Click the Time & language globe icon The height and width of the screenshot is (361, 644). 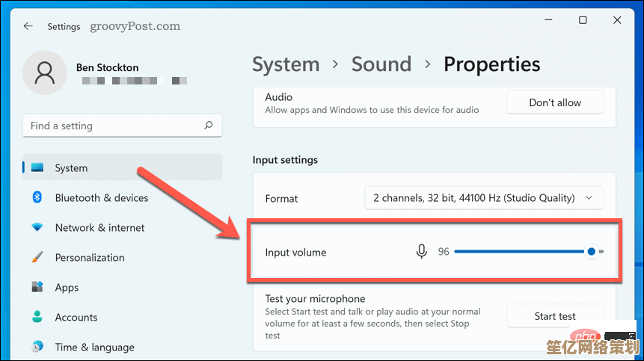pos(37,347)
